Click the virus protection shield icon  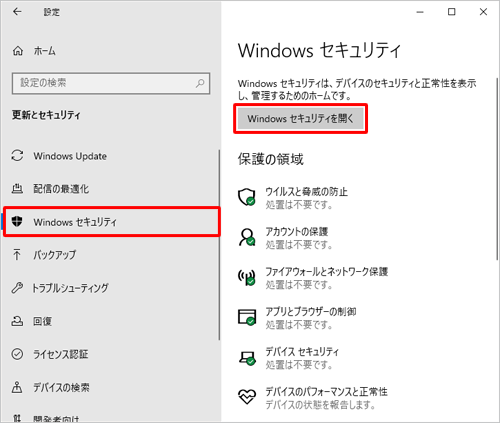point(247,197)
